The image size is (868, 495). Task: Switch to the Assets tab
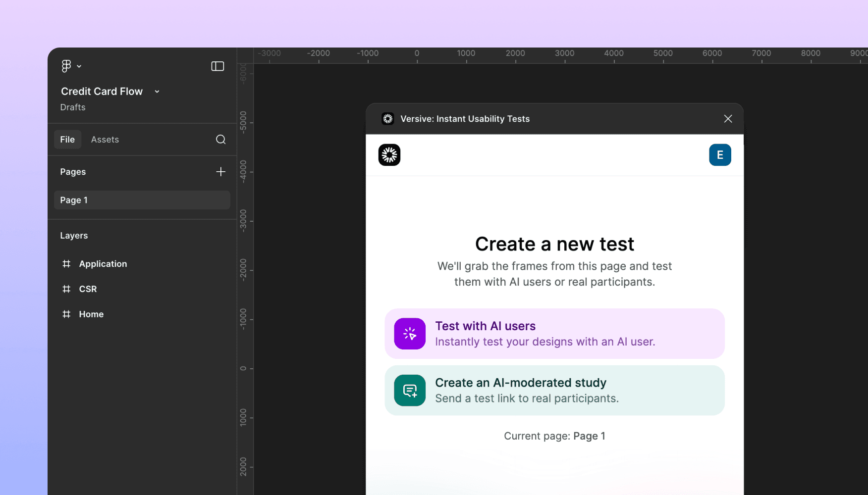click(x=105, y=139)
